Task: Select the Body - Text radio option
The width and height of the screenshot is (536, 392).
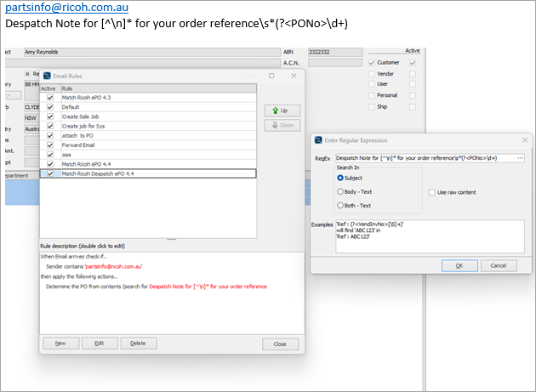Action: 340,192
